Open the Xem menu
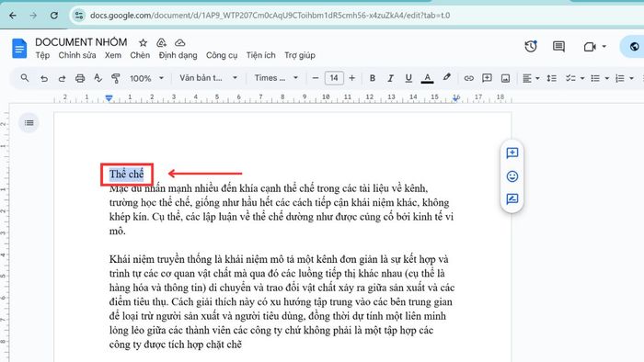Image resolution: width=644 pixels, height=362 pixels. [x=112, y=55]
